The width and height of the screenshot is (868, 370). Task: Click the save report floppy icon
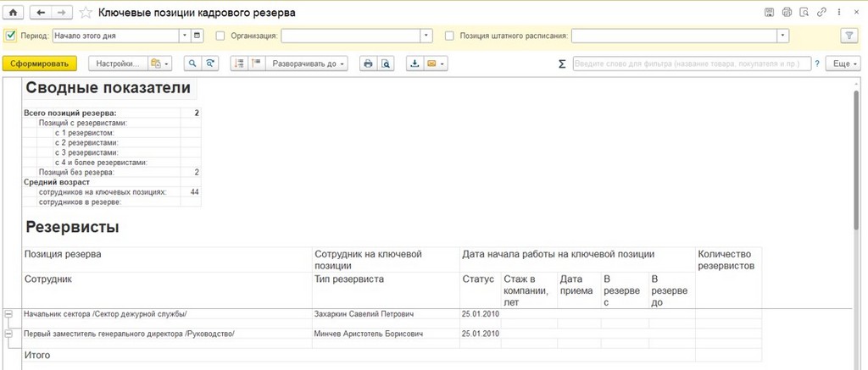click(769, 12)
